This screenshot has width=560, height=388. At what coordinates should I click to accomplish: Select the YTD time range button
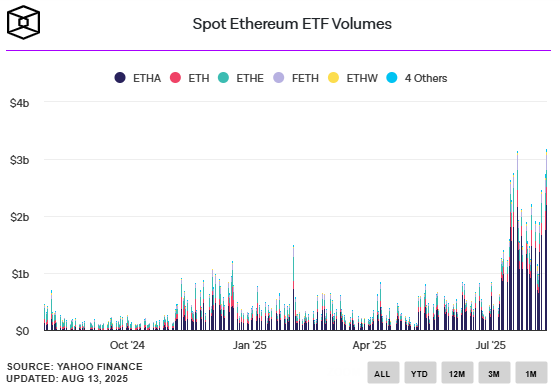[x=420, y=373]
